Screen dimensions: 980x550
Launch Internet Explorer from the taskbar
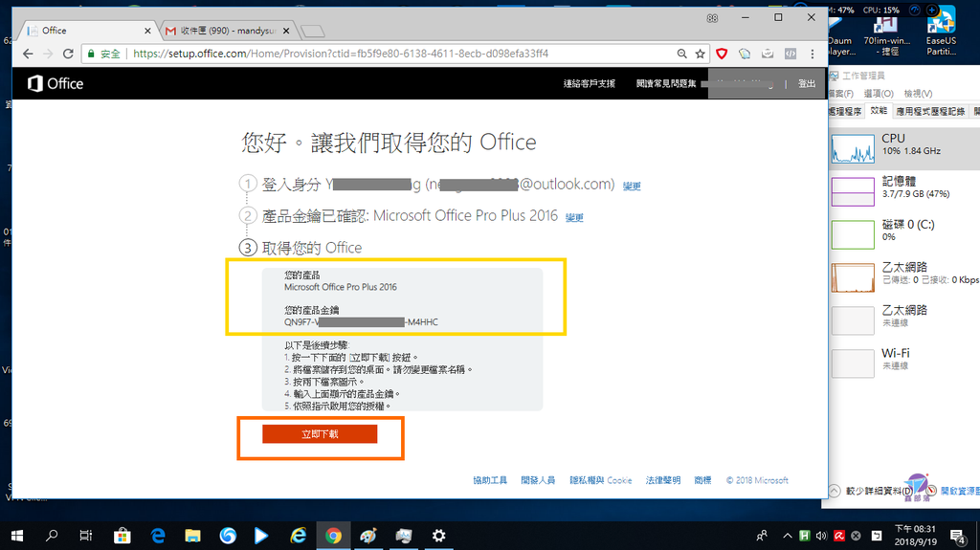pos(299,536)
